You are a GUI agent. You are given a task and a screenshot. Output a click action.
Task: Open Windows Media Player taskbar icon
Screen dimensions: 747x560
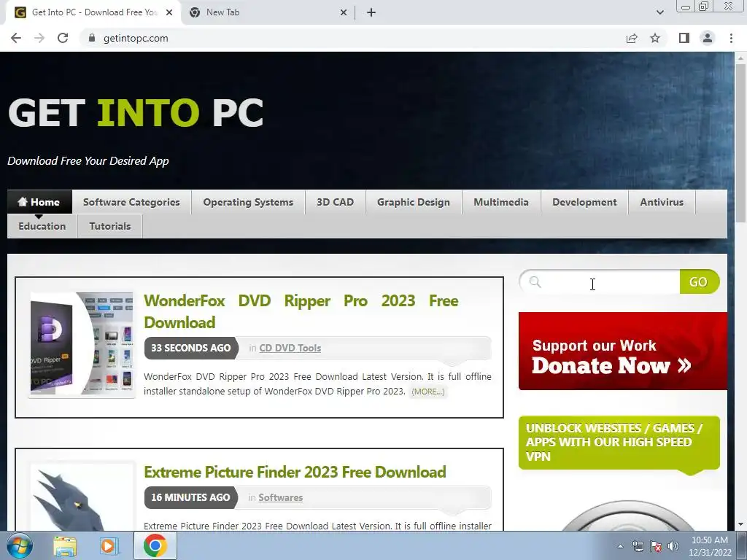coord(108,546)
